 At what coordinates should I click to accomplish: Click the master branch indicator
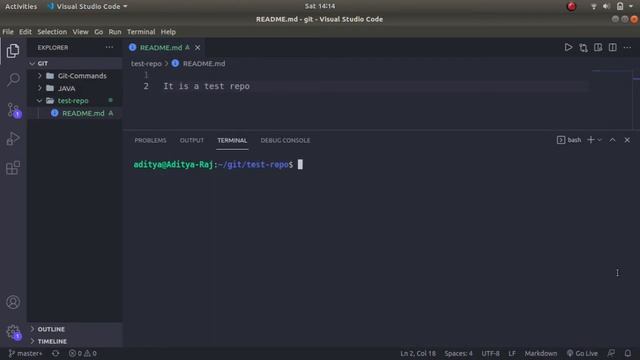pos(25,353)
